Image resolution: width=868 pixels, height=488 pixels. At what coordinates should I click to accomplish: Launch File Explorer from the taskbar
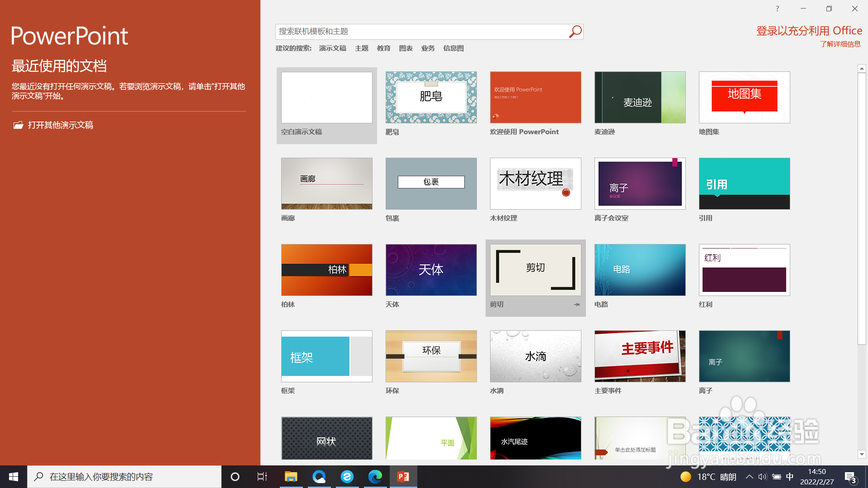click(x=291, y=477)
